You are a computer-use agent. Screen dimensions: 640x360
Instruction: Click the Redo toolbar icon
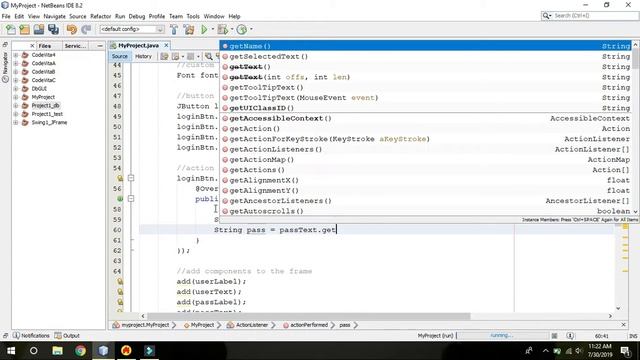pos(86,29)
